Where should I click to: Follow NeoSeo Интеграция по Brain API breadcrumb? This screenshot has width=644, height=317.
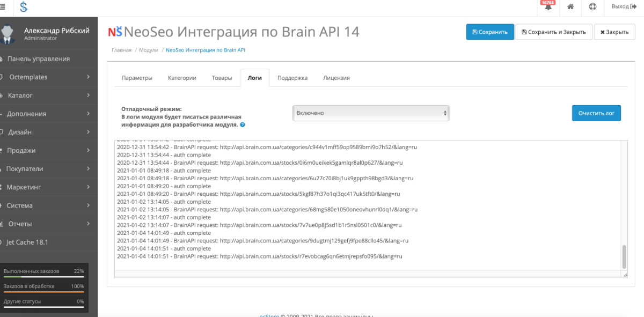pos(206,50)
